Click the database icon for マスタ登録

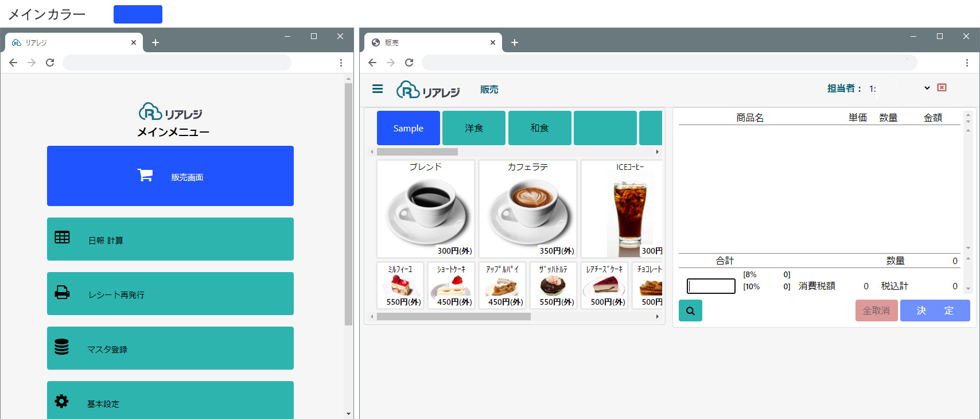(x=61, y=347)
